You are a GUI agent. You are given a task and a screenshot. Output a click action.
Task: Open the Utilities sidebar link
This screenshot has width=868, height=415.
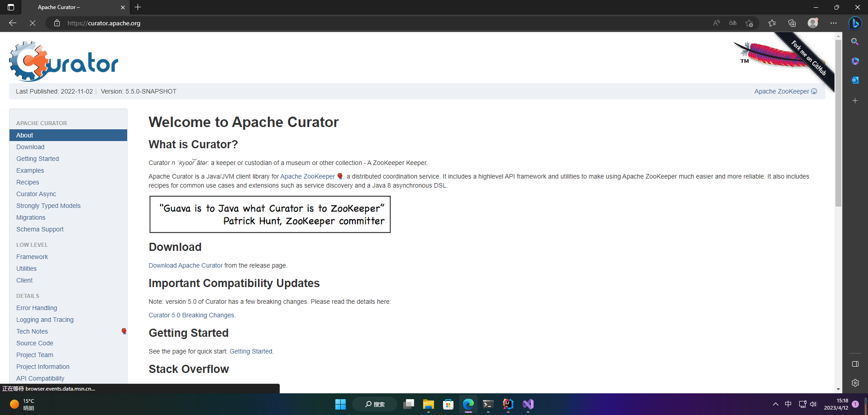point(26,269)
